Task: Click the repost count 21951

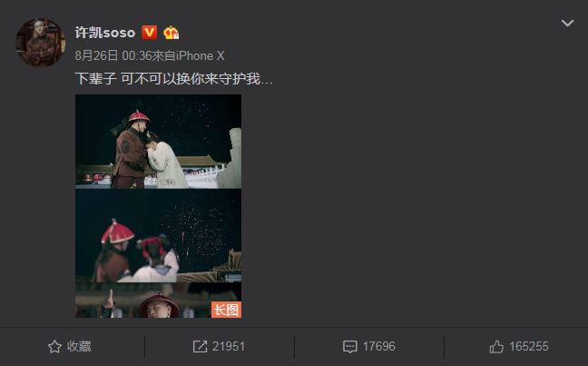Action: [229, 347]
